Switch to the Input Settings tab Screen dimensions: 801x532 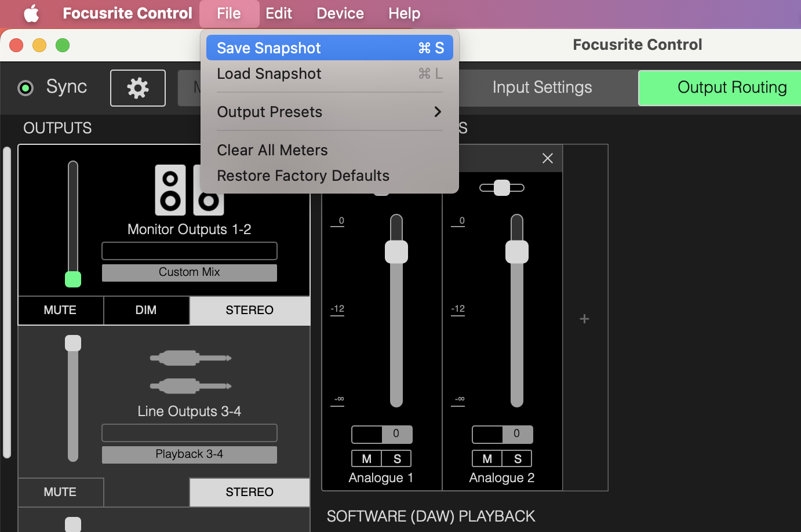(542, 88)
